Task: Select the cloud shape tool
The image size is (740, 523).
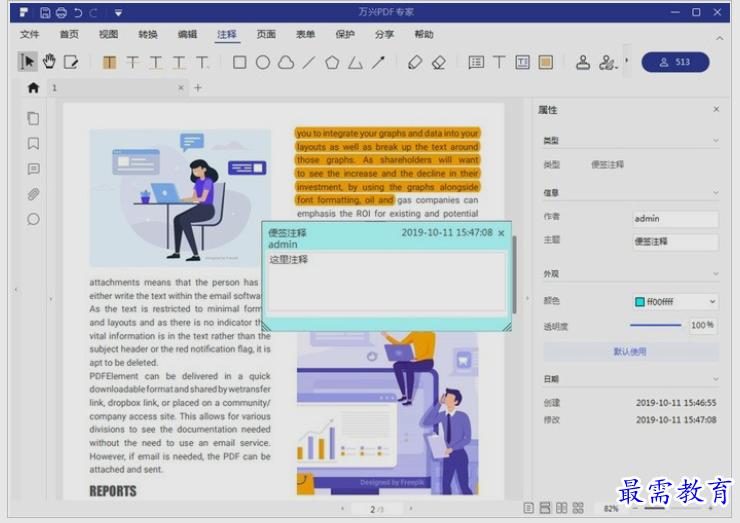Action: coord(286,62)
